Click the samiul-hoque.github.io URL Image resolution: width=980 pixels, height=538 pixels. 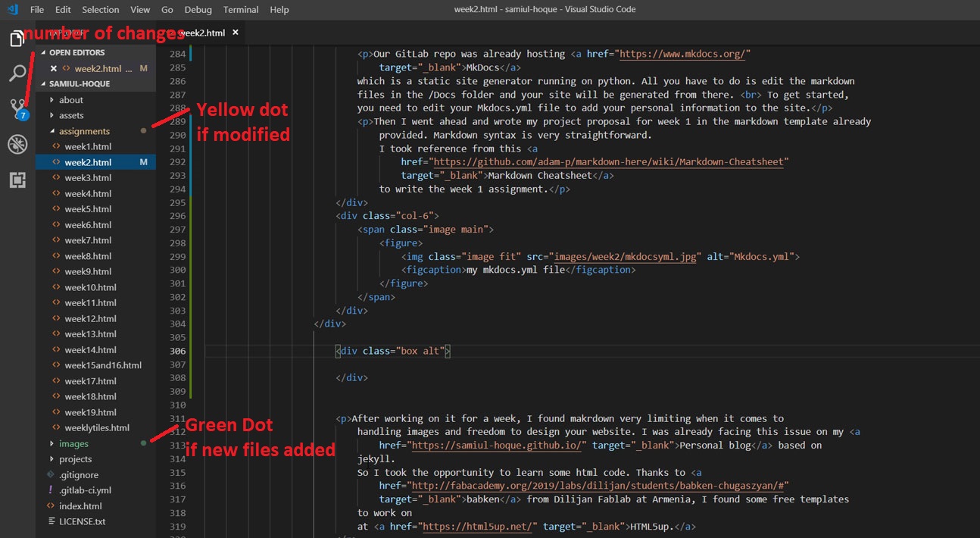(x=495, y=446)
